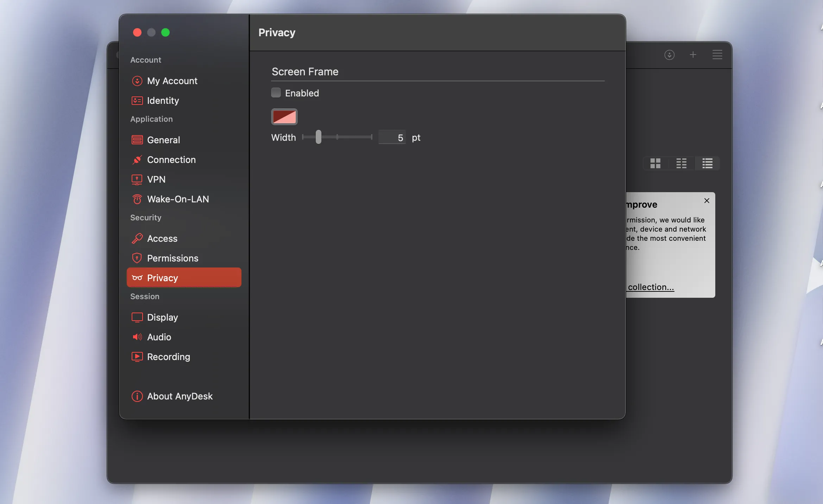Switch to list view layout
Viewport: 823px width, 504px height.
pos(707,163)
